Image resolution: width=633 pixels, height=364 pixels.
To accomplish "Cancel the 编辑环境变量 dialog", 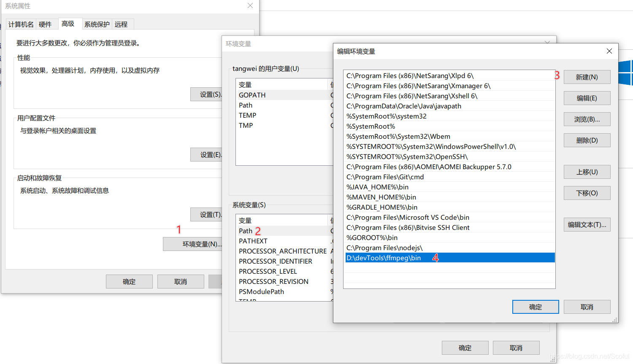I will tap(587, 307).
